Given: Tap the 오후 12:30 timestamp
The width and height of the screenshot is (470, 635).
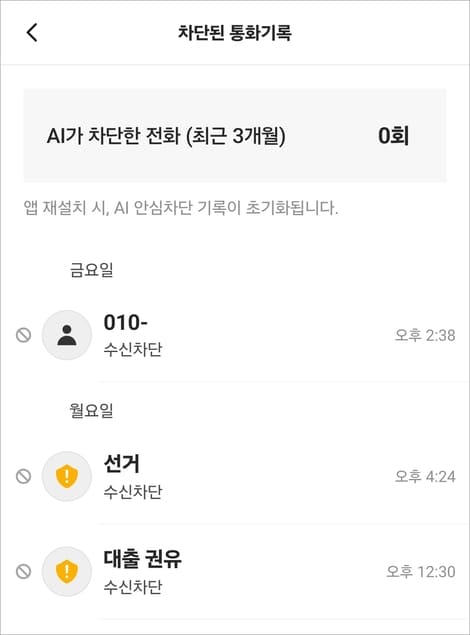Looking at the screenshot, I should tap(421, 571).
